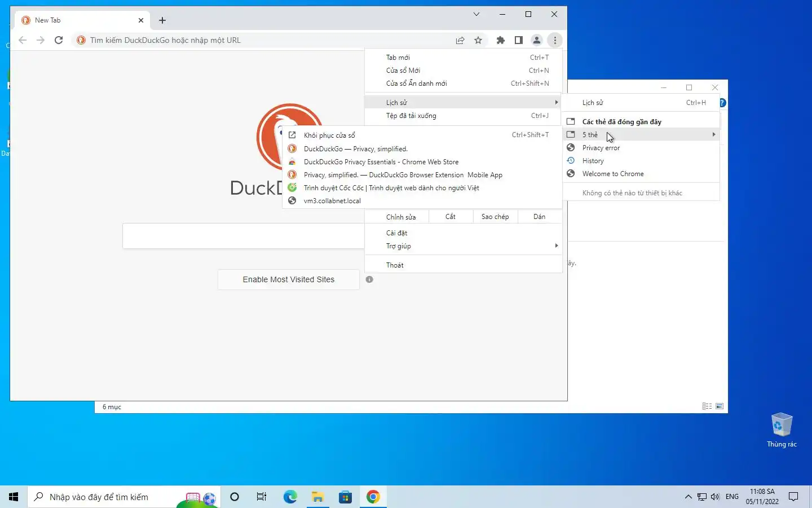Reload the page with the refresh icon
The height and width of the screenshot is (508, 812).
[59, 40]
